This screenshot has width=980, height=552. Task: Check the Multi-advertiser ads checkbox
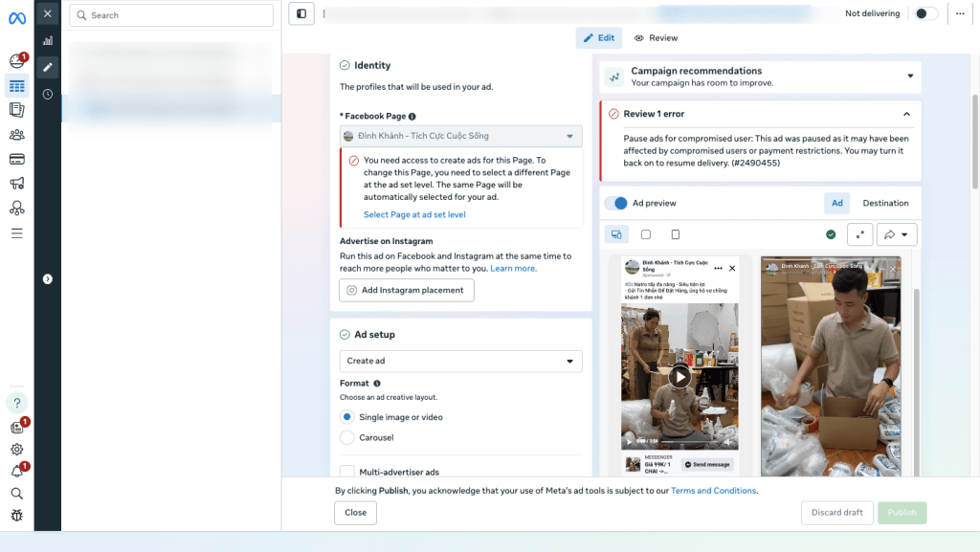pyautogui.click(x=346, y=472)
